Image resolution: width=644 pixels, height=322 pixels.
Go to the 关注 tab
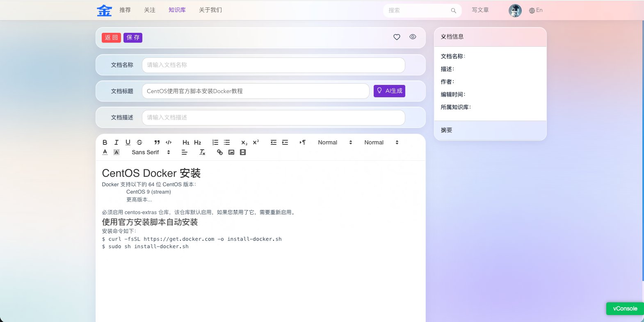[150, 10]
